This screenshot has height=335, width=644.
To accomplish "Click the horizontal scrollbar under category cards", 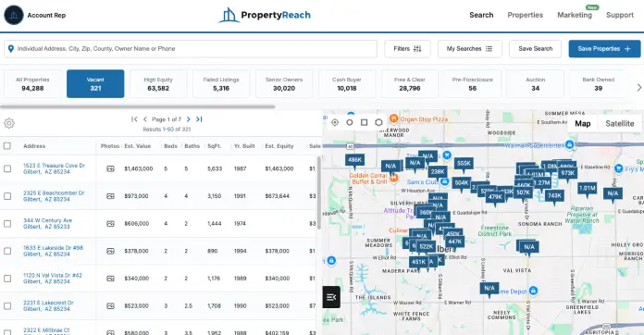I will click(x=138, y=106).
